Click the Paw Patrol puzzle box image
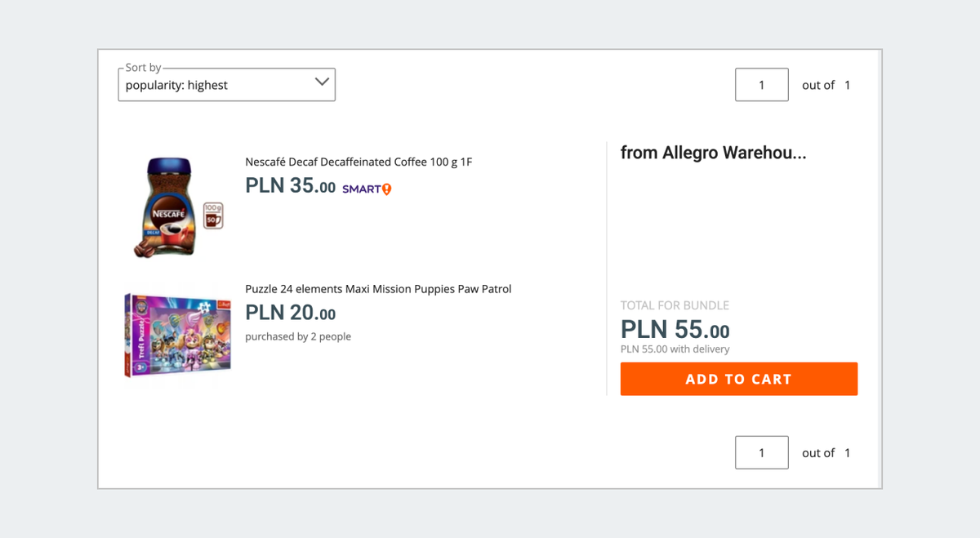This screenshot has width=980, height=538. [x=176, y=333]
